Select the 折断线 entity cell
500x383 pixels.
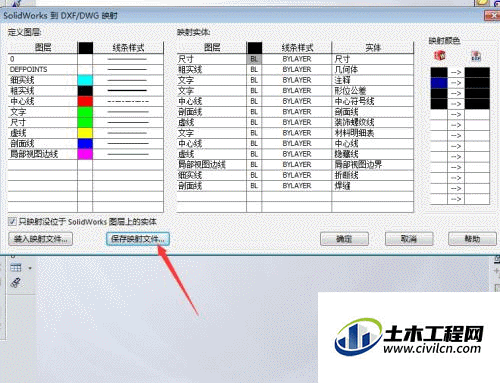coord(373,175)
